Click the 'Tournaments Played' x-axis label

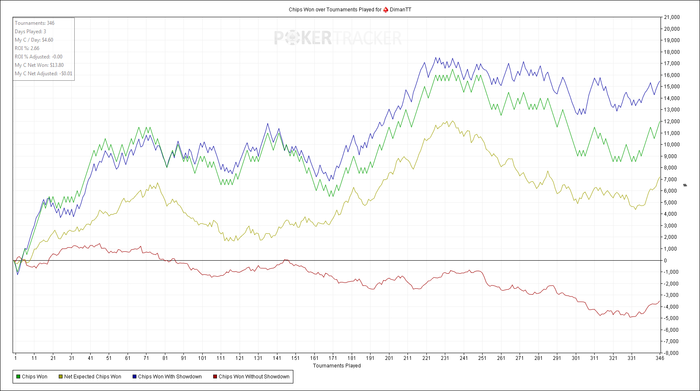pyautogui.click(x=337, y=366)
